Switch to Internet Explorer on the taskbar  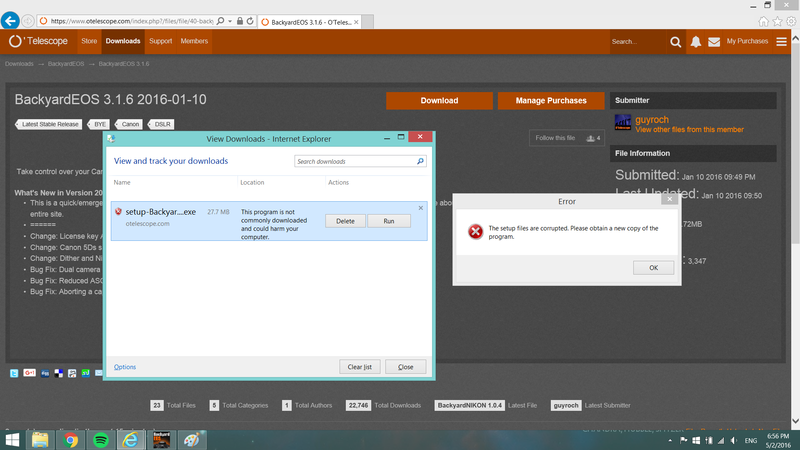[x=131, y=440]
